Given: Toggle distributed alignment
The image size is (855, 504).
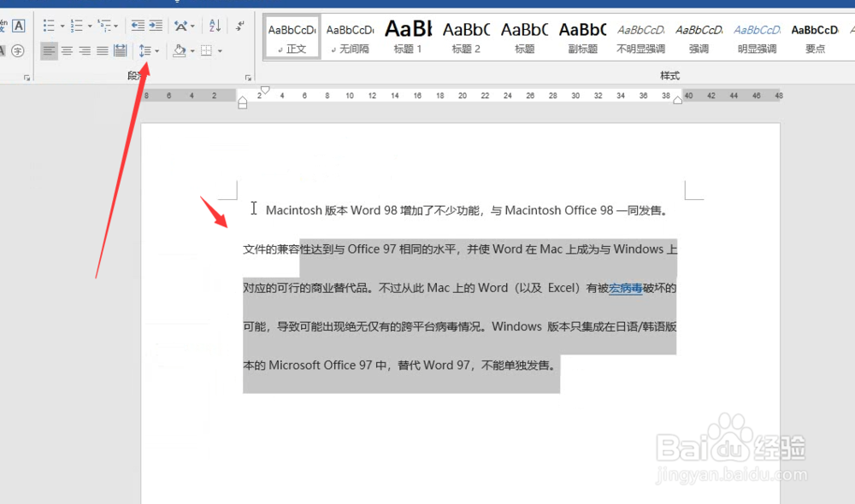Looking at the screenshot, I should tap(120, 50).
